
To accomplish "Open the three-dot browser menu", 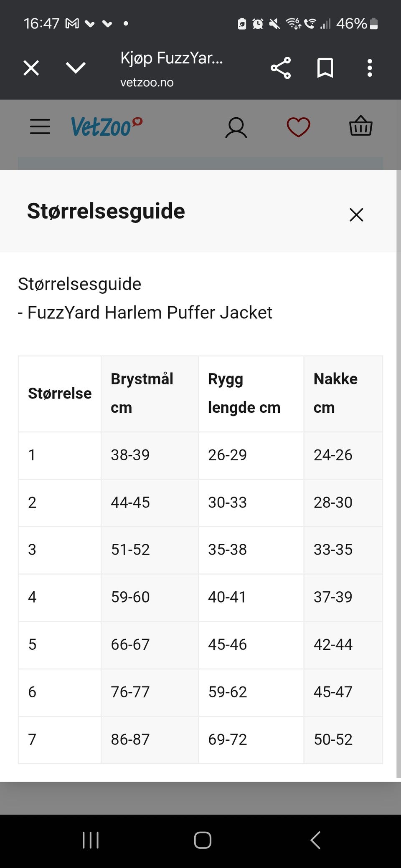I will (369, 68).
